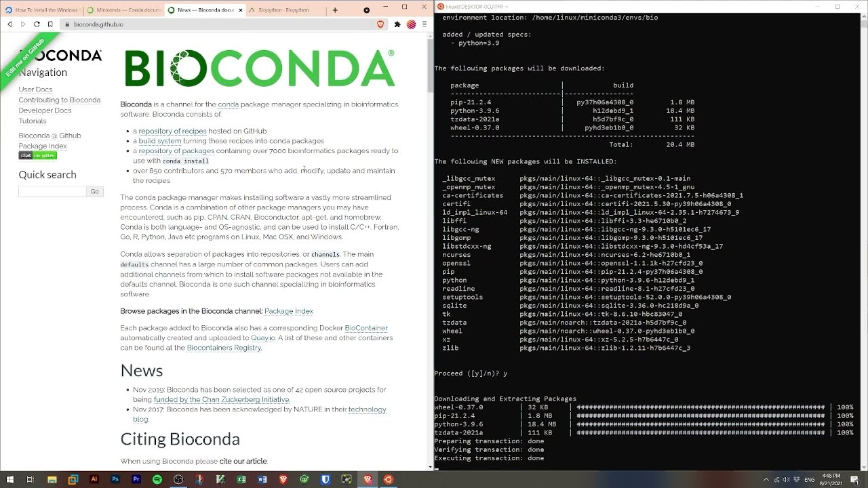Open Word from the taskbar
Screen dimensions: 868x488
[262, 479]
